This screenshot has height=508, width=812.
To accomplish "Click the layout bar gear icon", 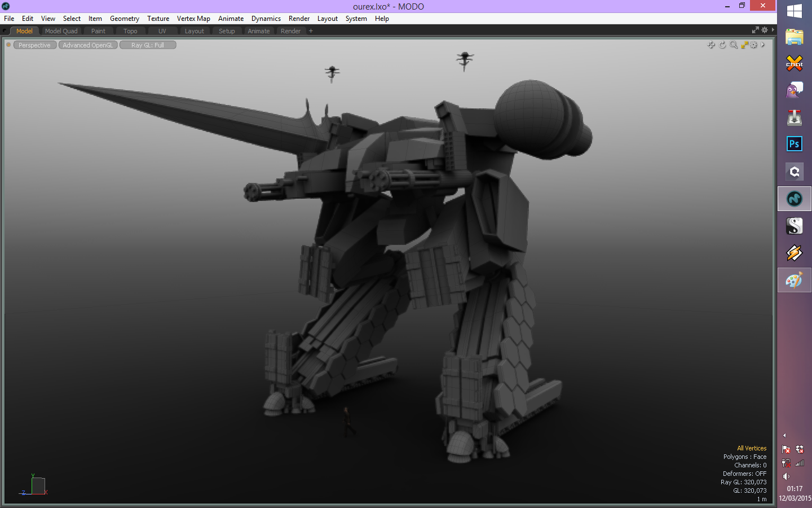I will coord(765,30).
